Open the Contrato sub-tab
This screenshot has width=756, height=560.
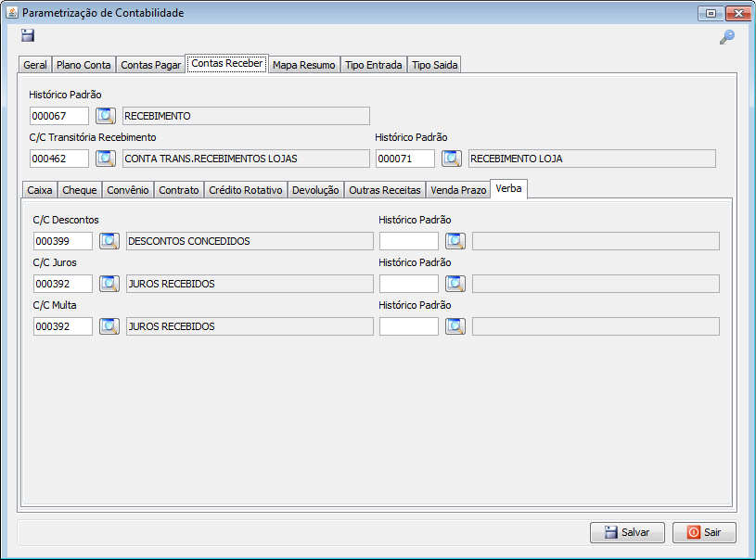[179, 190]
